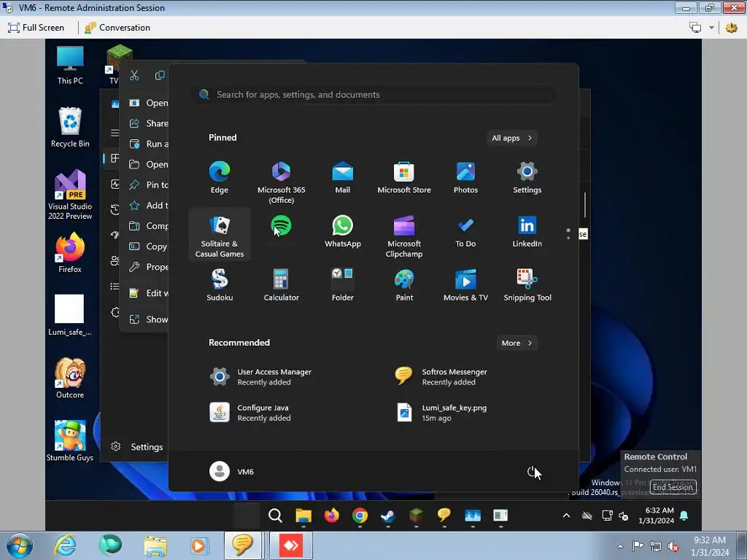Click the Copy icon in context menu
The width and height of the screenshot is (747, 560).
160,75
